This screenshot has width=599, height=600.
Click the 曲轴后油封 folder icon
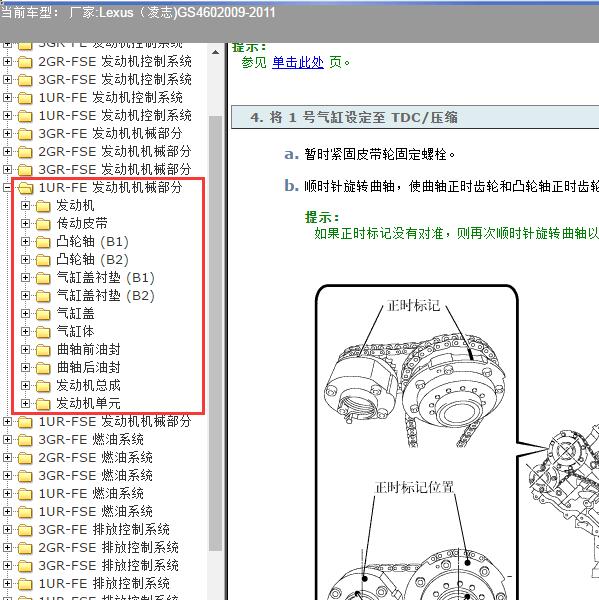click(x=43, y=368)
